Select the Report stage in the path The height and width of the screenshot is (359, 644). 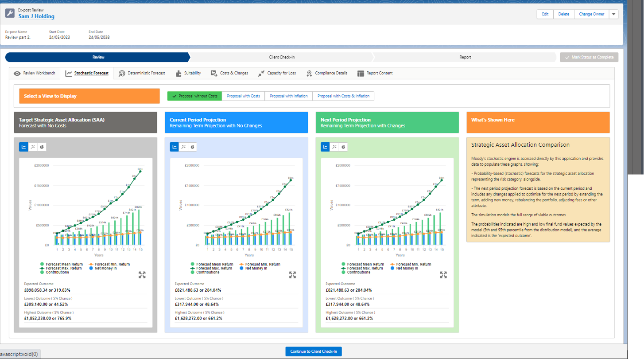point(465,57)
